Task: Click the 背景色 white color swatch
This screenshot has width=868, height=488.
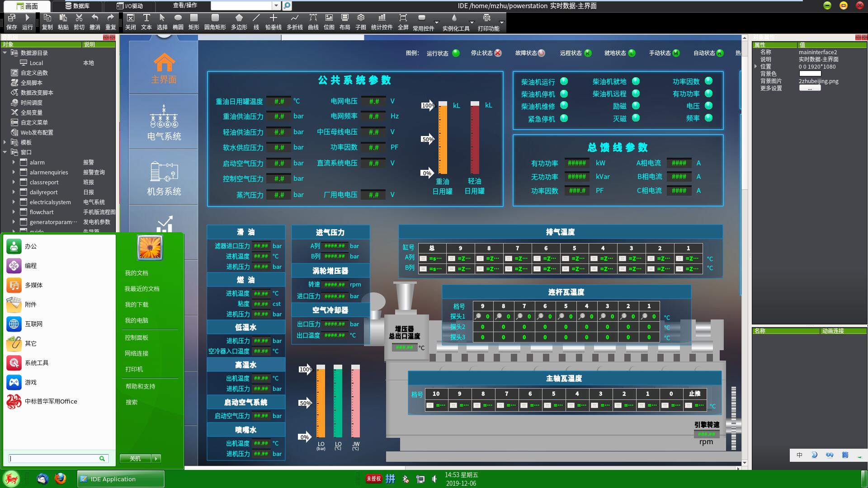Action: click(810, 74)
